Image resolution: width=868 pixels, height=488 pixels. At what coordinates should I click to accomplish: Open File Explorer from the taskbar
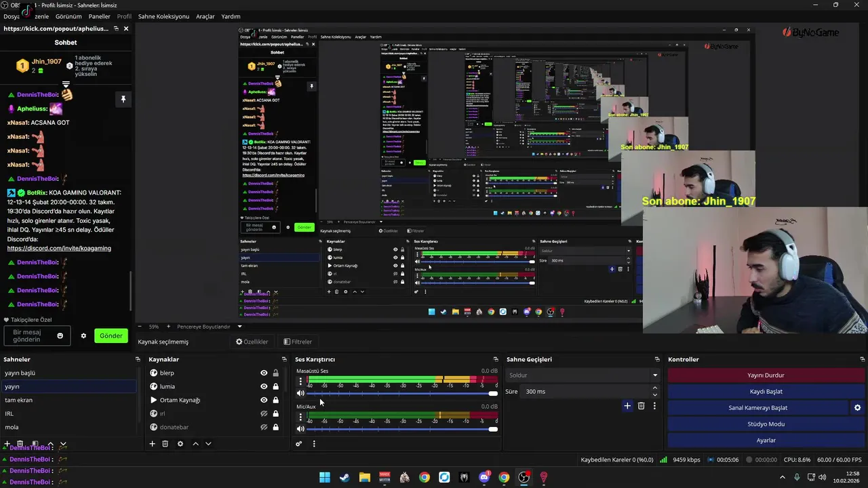pyautogui.click(x=364, y=477)
